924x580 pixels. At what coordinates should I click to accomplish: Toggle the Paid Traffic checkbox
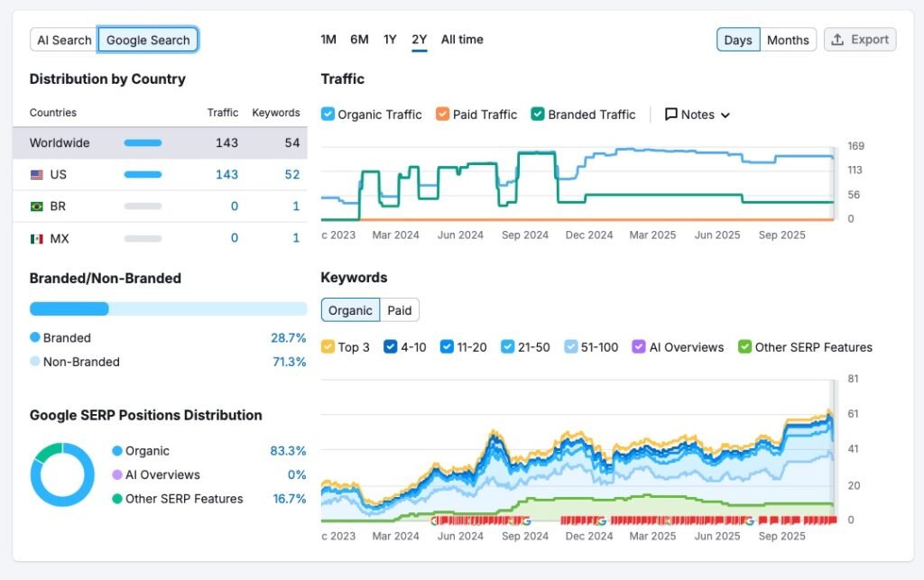pyautogui.click(x=442, y=115)
